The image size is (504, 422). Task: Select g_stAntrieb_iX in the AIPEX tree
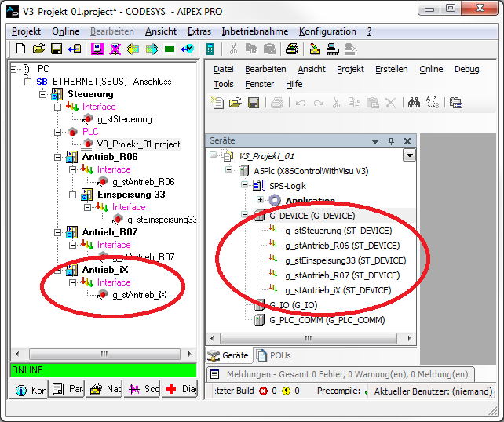[139, 295]
